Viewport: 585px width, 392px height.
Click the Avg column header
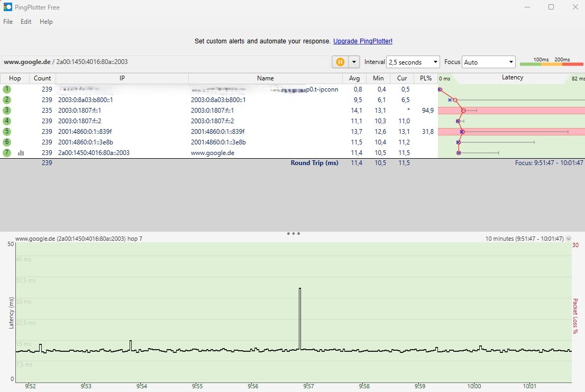tap(354, 78)
